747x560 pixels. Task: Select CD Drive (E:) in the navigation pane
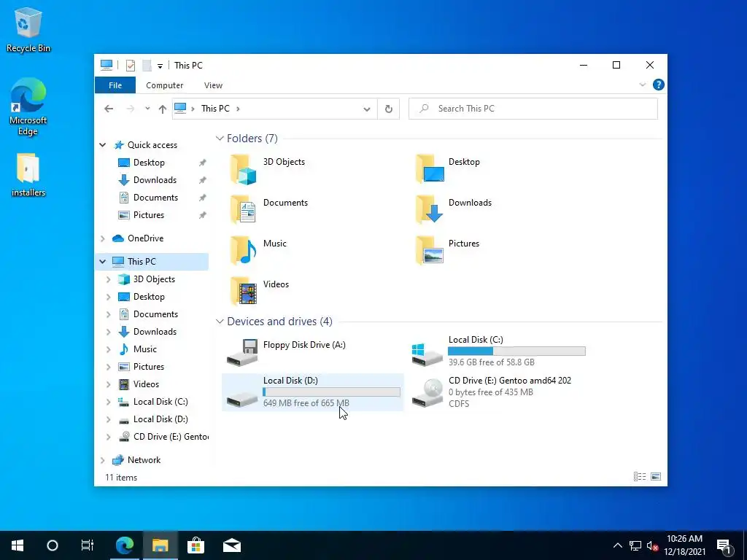tap(171, 437)
